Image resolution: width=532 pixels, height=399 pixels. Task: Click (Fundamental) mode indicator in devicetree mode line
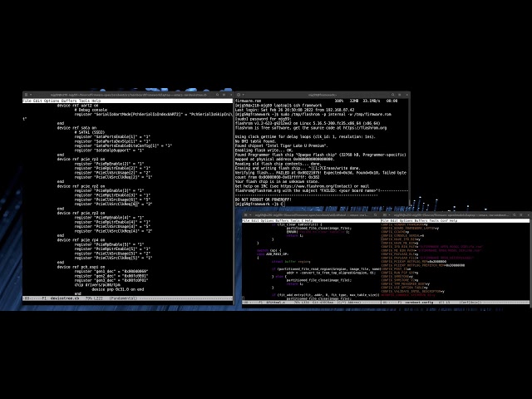123,298
